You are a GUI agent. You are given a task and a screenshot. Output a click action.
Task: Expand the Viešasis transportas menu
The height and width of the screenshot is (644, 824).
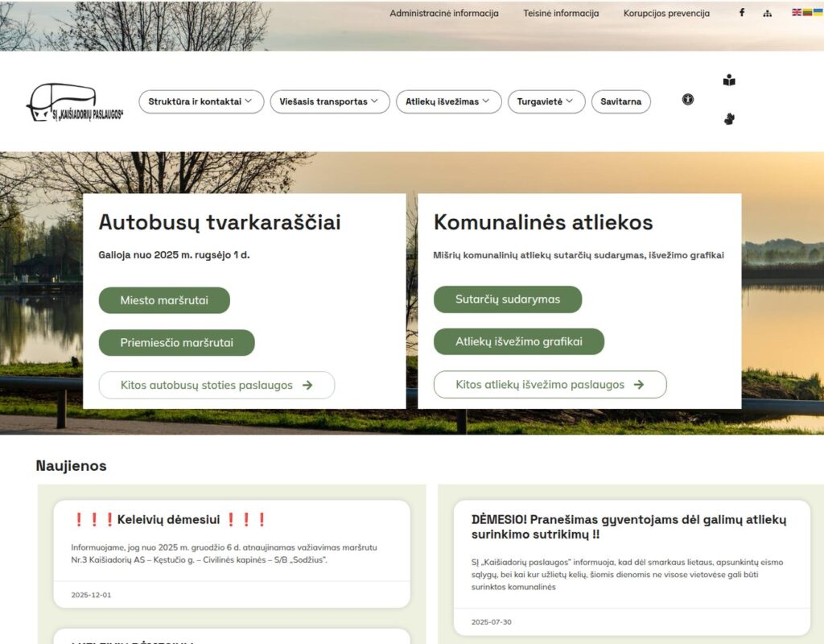tap(330, 101)
